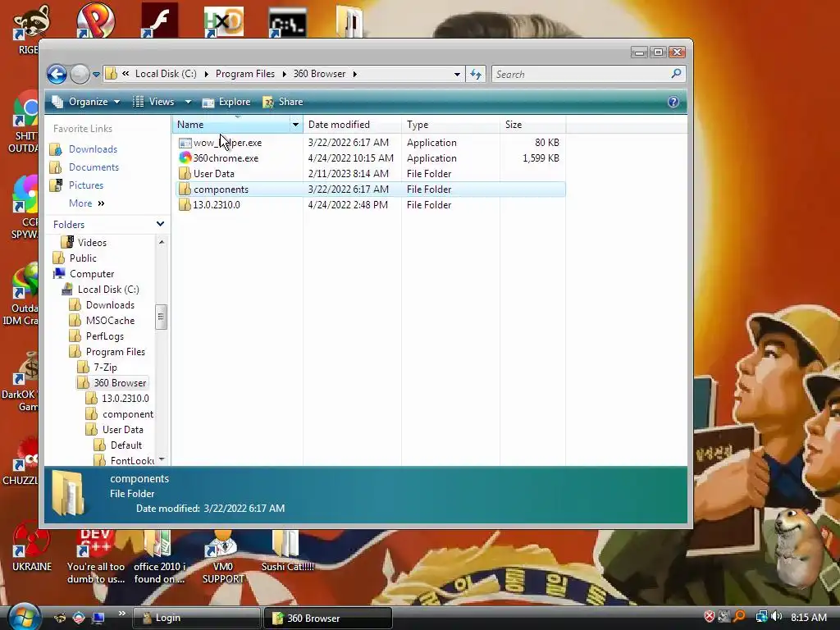Click the search magnifier icon

[x=676, y=73]
